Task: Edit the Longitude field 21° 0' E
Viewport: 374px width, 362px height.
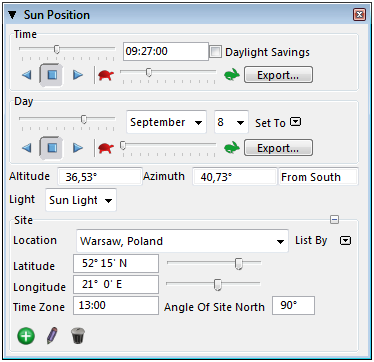Action: (116, 284)
